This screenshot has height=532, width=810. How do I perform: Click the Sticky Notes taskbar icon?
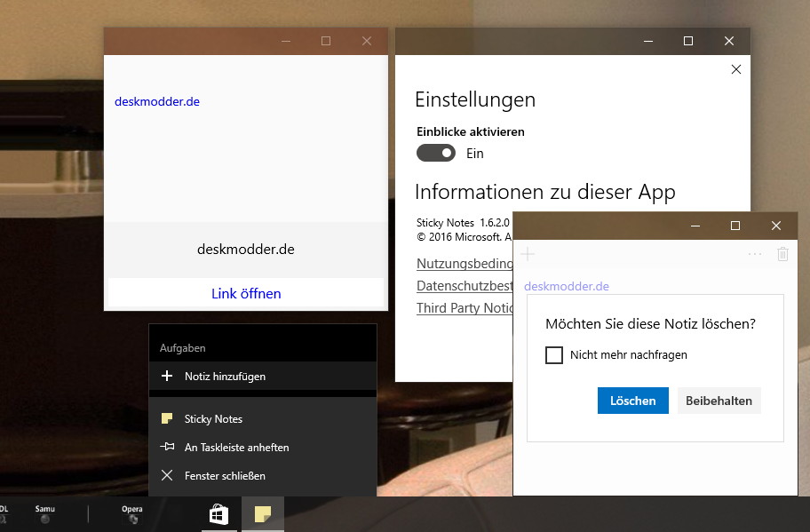click(x=263, y=514)
